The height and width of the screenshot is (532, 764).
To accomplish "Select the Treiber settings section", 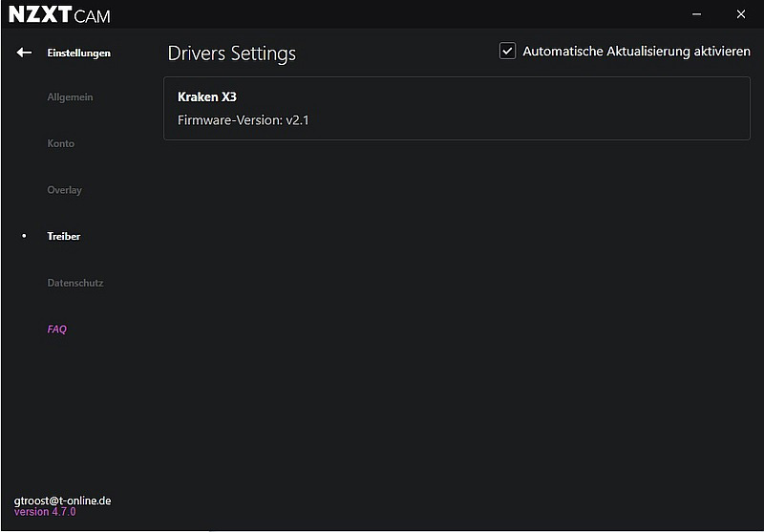I will pos(64,236).
